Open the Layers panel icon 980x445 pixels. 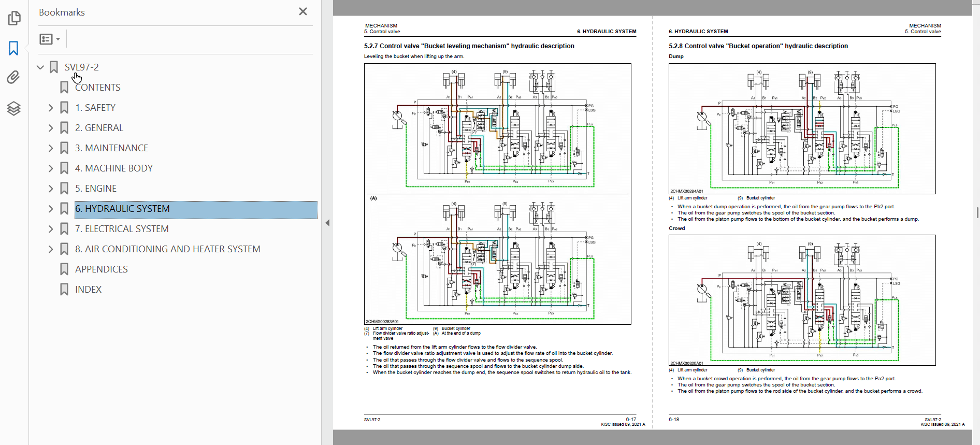click(14, 108)
